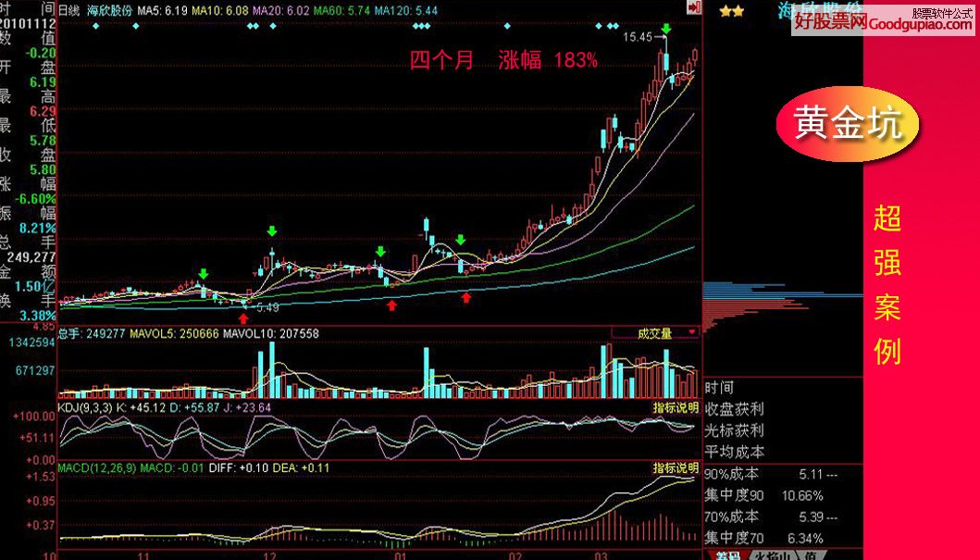Screen dimensions: 980x560
Task: Click the high price 6.29
Action: click(x=43, y=111)
